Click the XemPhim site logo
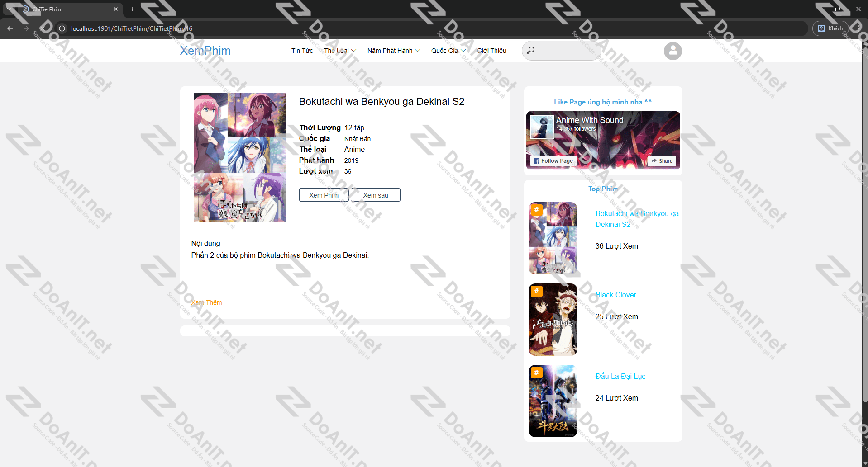 click(x=205, y=51)
